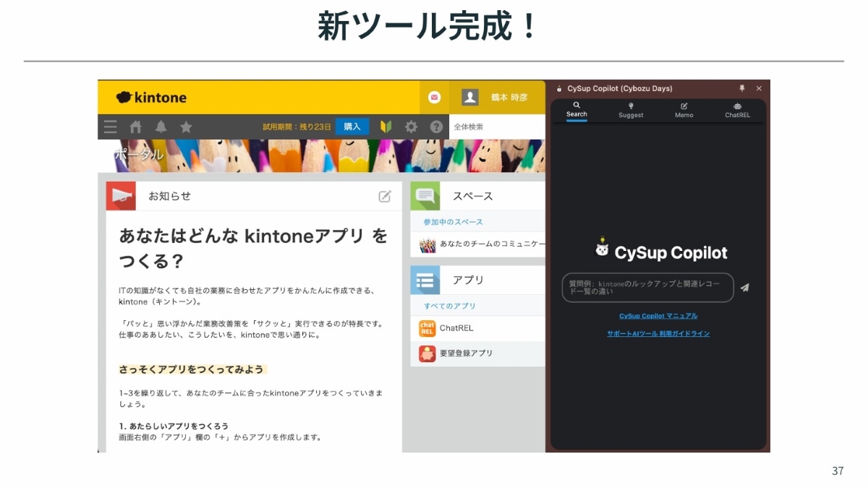Open the 参加中のスペース link
Screen dimensions: 868x488
pyautogui.click(x=454, y=222)
